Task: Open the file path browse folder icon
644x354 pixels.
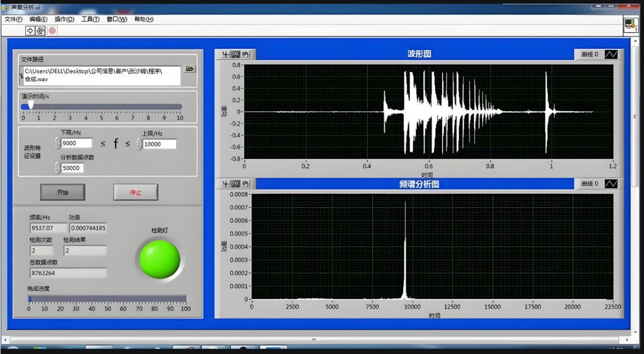Action: [189, 69]
